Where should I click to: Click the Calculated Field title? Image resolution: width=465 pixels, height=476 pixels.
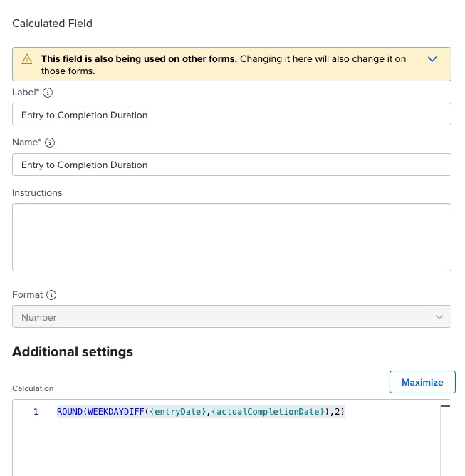52,24
